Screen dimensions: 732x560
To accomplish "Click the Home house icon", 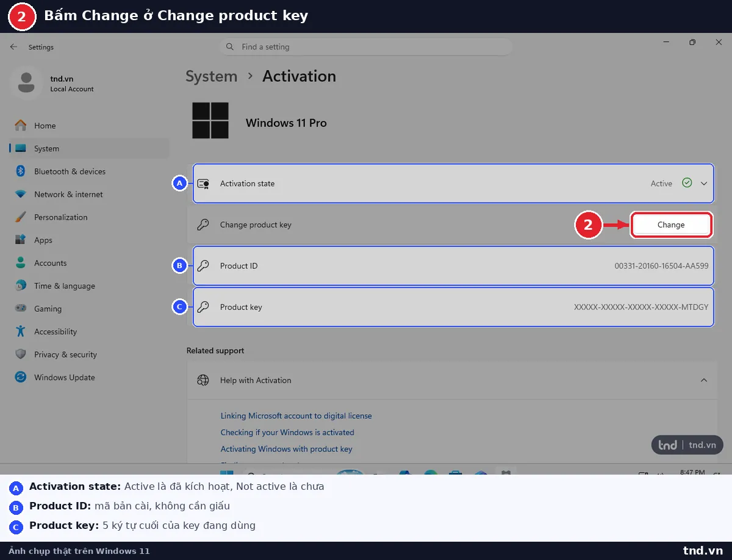I will (21, 125).
